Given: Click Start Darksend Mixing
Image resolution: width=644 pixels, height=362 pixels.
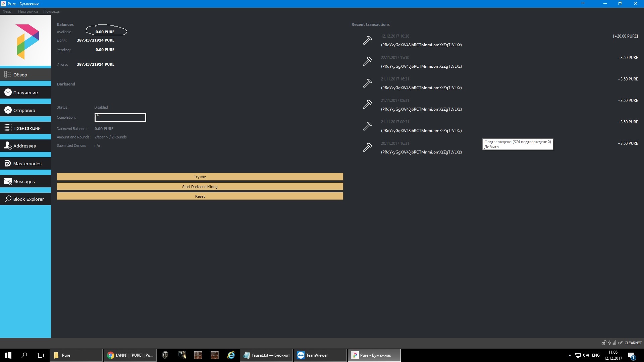Looking at the screenshot, I should click(200, 186).
